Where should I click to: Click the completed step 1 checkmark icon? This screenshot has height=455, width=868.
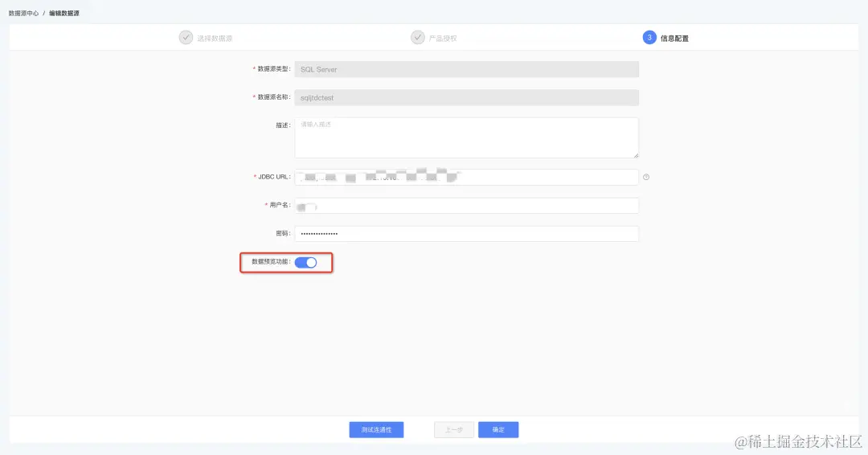(186, 38)
